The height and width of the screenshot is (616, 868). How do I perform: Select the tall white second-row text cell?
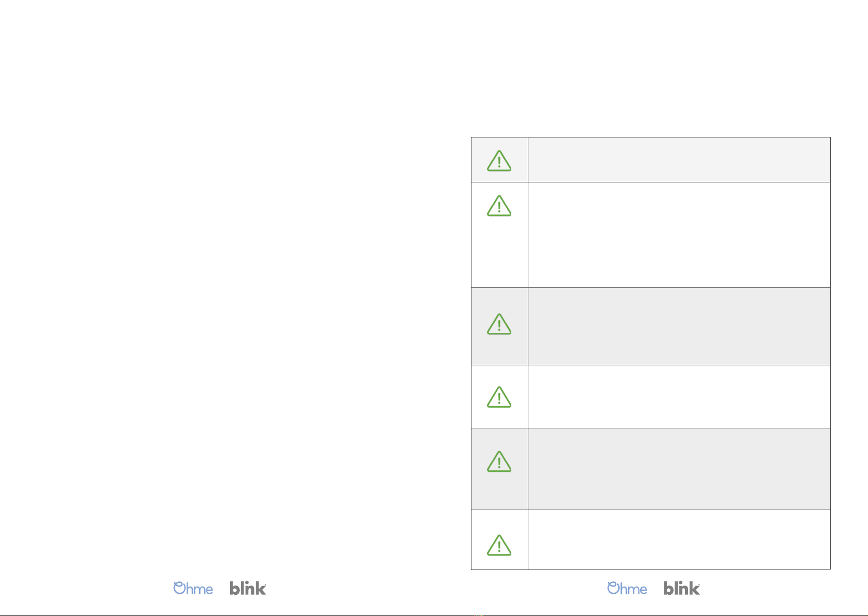tap(679, 235)
